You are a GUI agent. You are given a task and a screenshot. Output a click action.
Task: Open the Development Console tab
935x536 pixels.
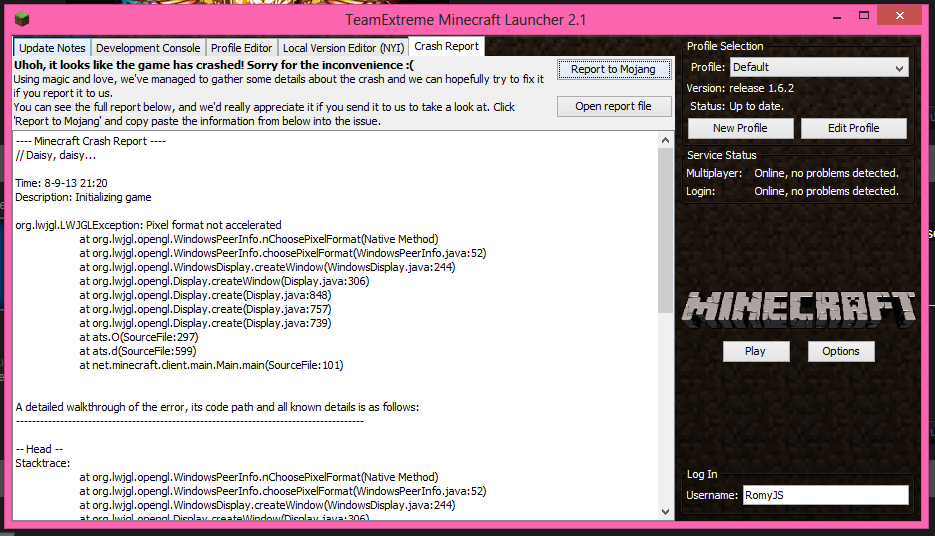click(148, 48)
